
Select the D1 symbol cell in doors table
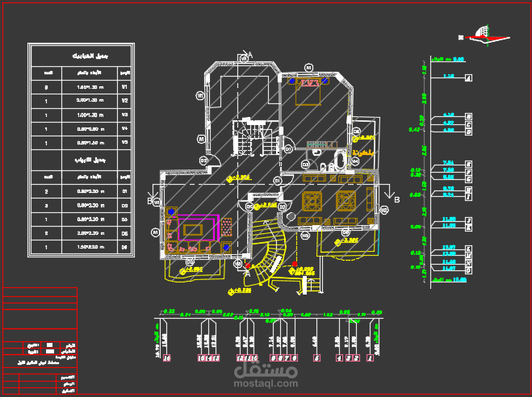click(124, 191)
